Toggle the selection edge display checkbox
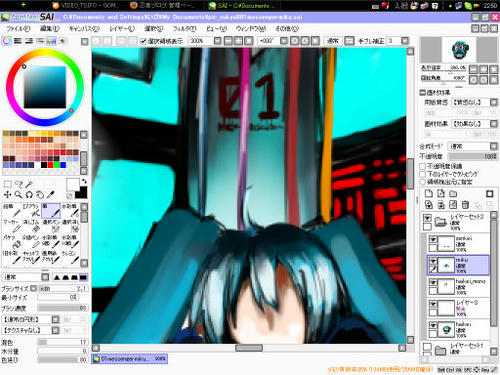Screen dimensions: 500x375 (x=143, y=41)
